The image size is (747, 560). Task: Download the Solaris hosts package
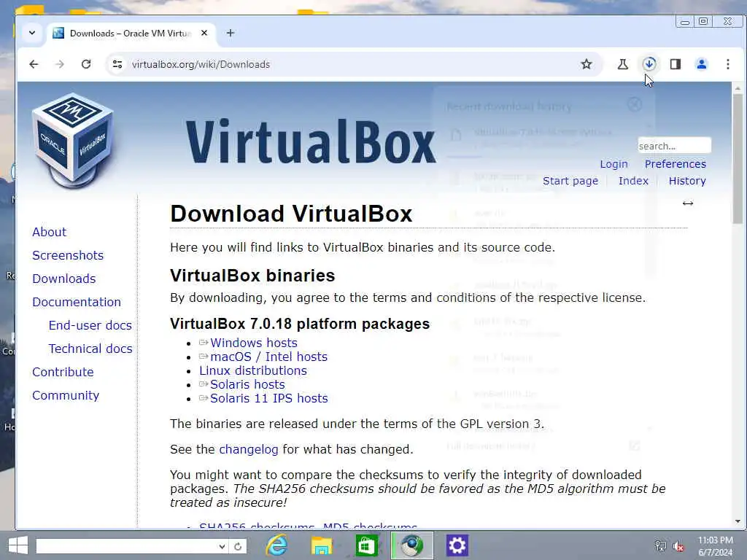click(247, 384)
